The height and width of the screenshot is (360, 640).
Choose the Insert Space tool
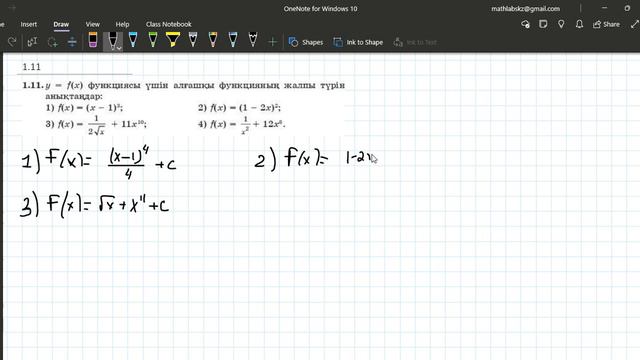[x=72, y=42]
